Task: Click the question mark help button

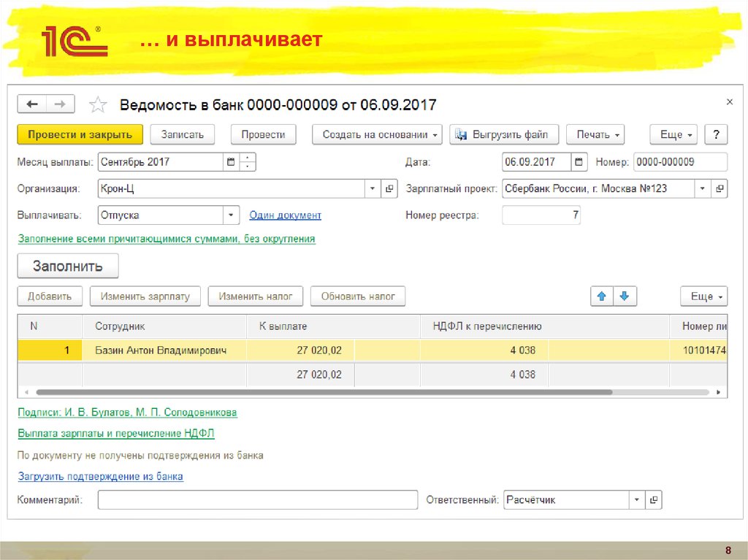Action: click(x=717, y=134)
